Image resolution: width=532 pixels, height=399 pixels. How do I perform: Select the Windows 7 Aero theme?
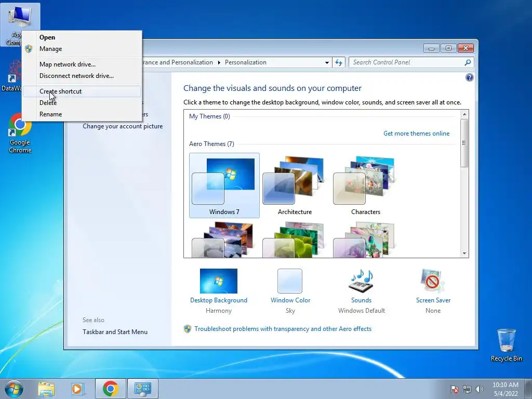point(224,185)
